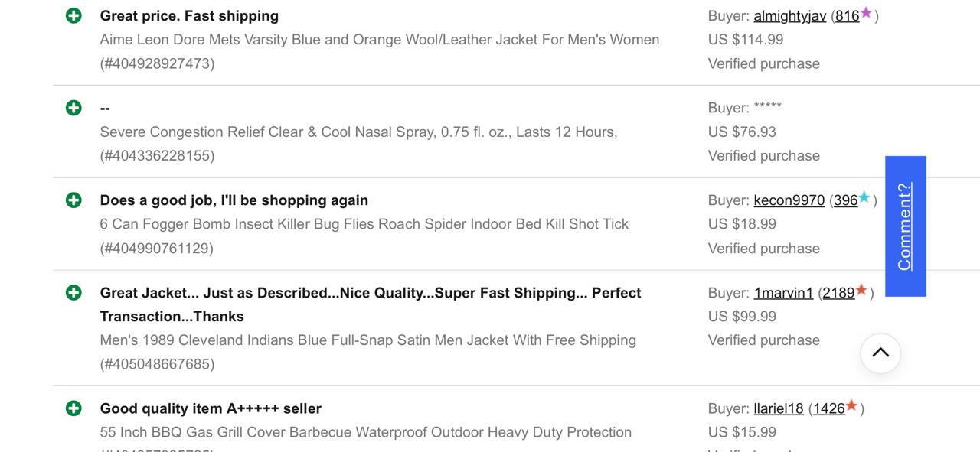Viewport: 980px width, 452px height.
Task: Click the red star next to llariel18
Action: 851,406
